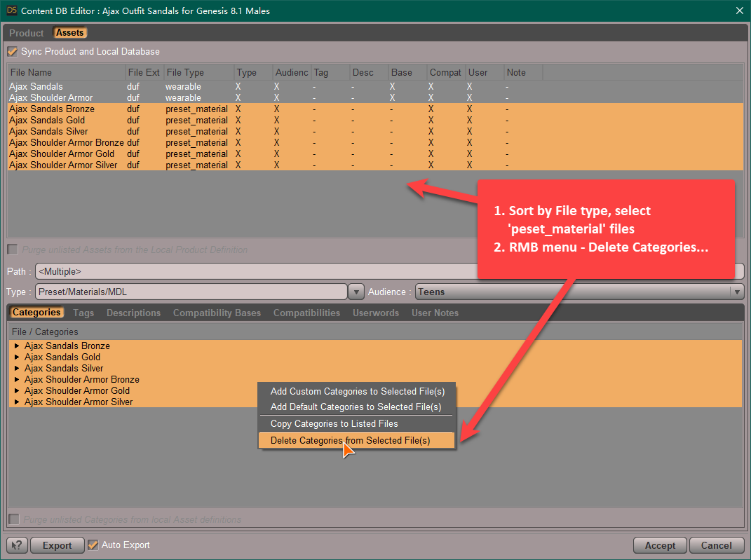
Task: Choose Add Custom Categories to Selected File(s)
Action: pos(357,391)
